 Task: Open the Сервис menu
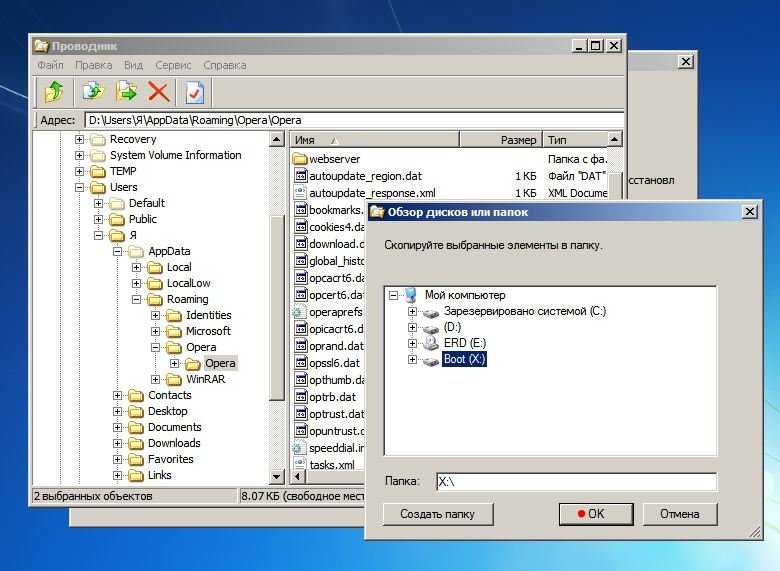pyautogui.click(x=173, y=65)
